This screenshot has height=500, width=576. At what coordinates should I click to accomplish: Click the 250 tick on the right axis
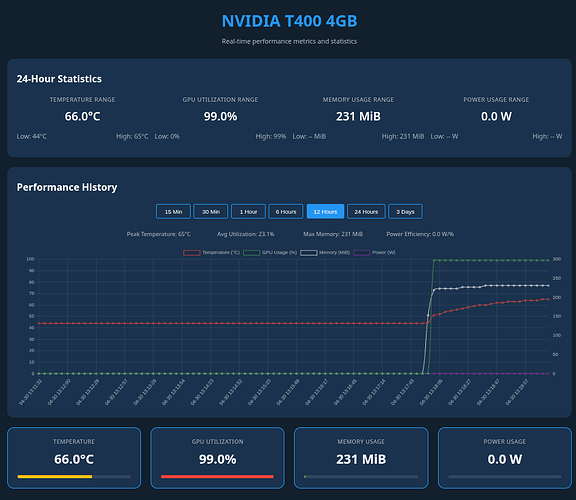pos(557,278)
